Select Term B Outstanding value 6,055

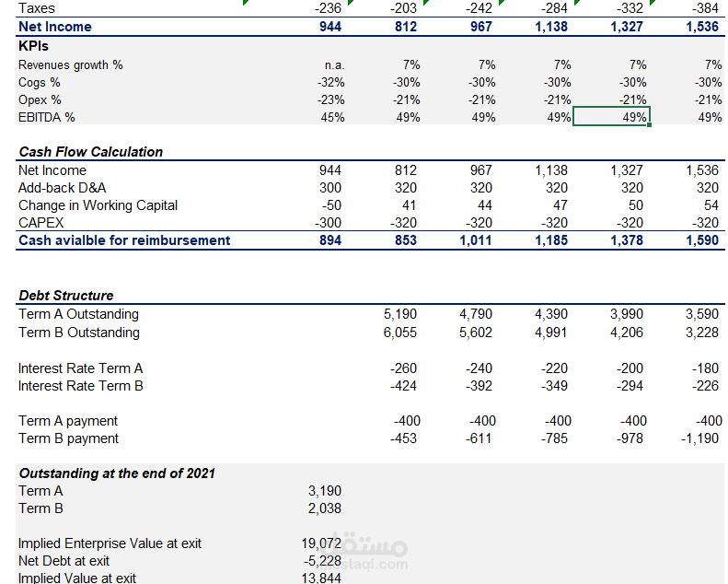point(400,333)
